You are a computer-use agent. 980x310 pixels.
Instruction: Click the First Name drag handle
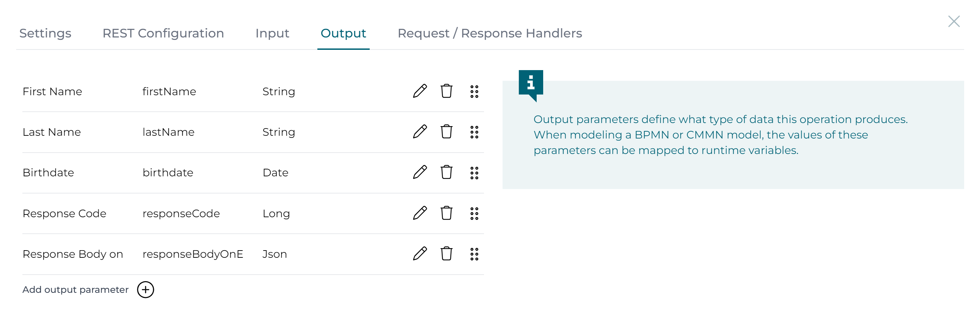(474, 91)
